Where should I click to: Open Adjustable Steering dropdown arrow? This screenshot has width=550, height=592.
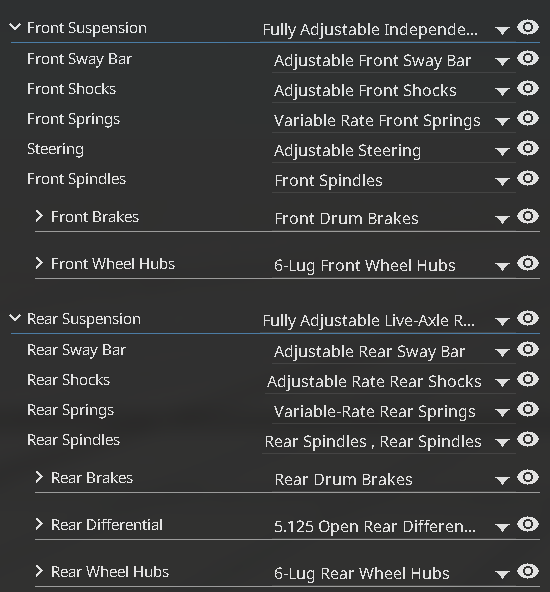[502, 152]
